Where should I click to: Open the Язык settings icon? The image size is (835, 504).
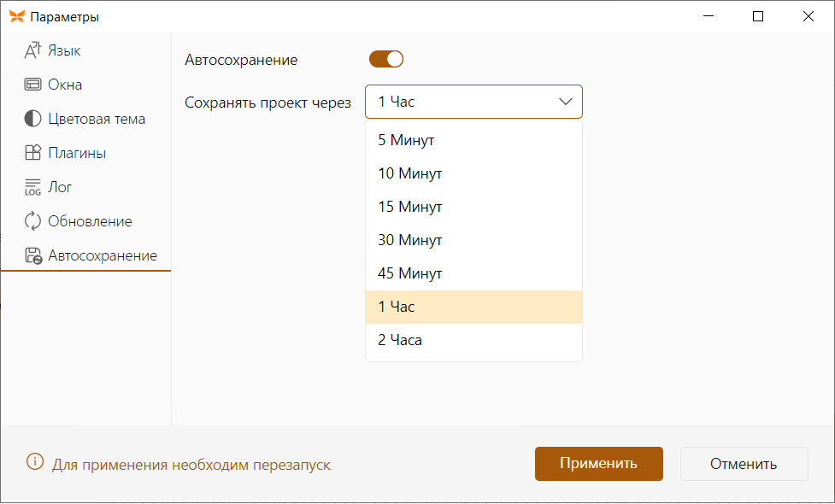tap(32, 50)
